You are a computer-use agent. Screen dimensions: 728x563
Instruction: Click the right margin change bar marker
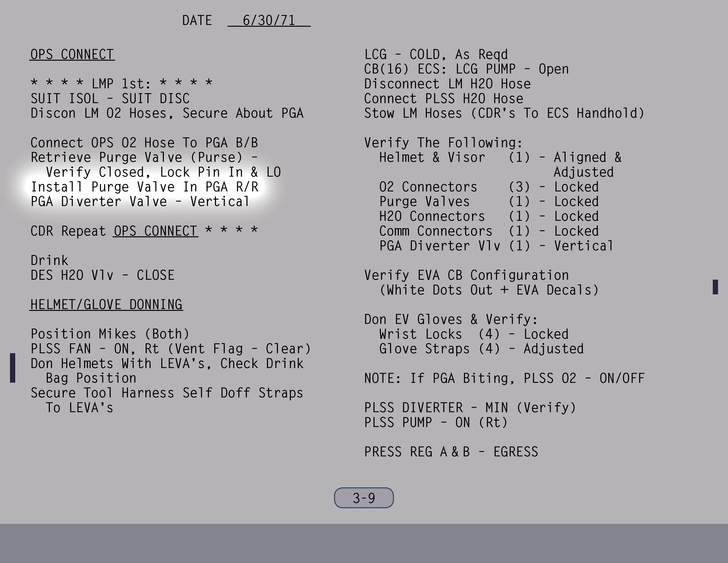click(715, 287)
